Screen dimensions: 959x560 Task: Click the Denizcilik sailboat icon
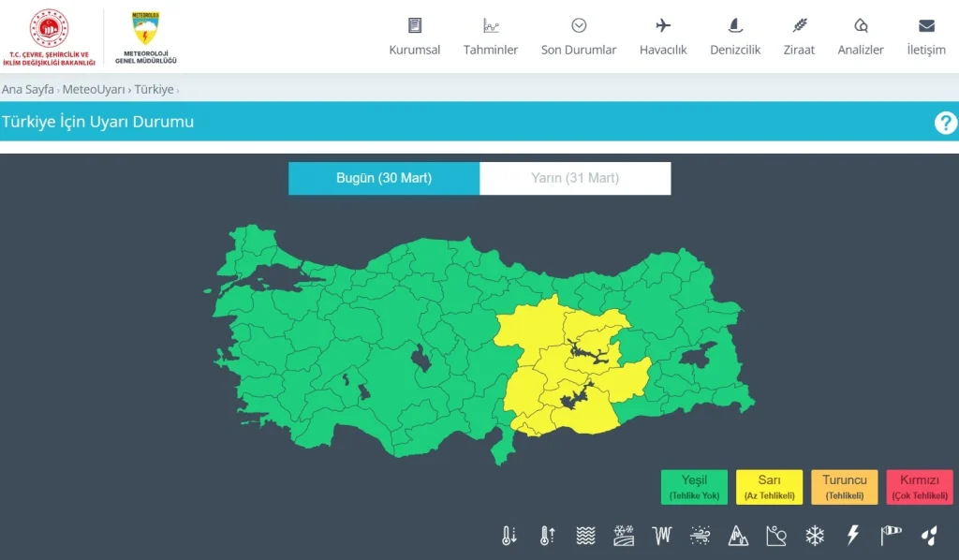tap(735, 25)
